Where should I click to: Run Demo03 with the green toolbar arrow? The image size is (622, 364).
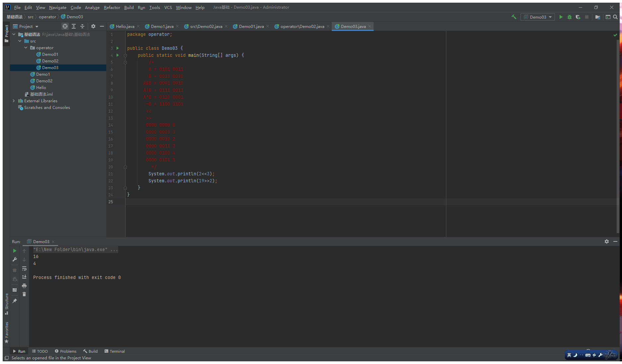tap(561, 17)
